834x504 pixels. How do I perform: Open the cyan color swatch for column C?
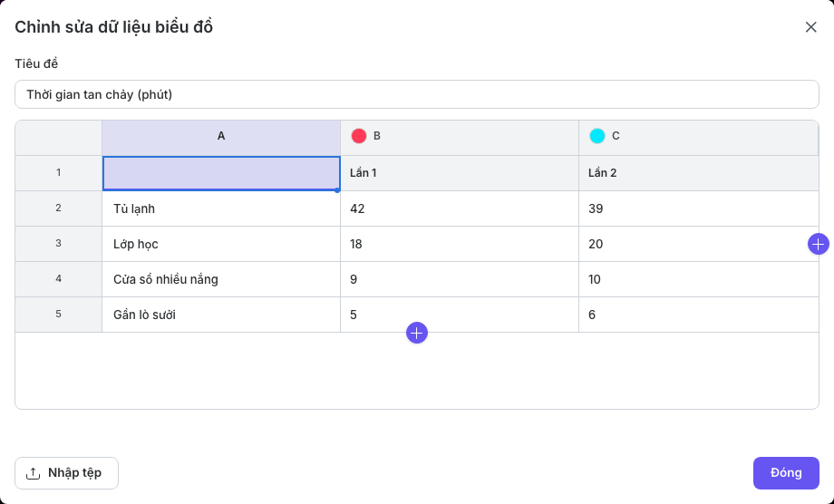click(597, 136)
